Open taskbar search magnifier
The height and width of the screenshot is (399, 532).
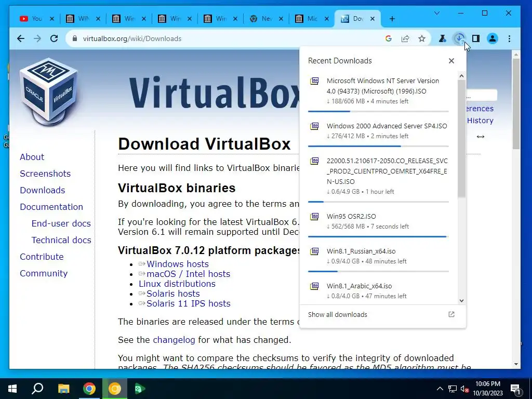(x=37, y=389)
